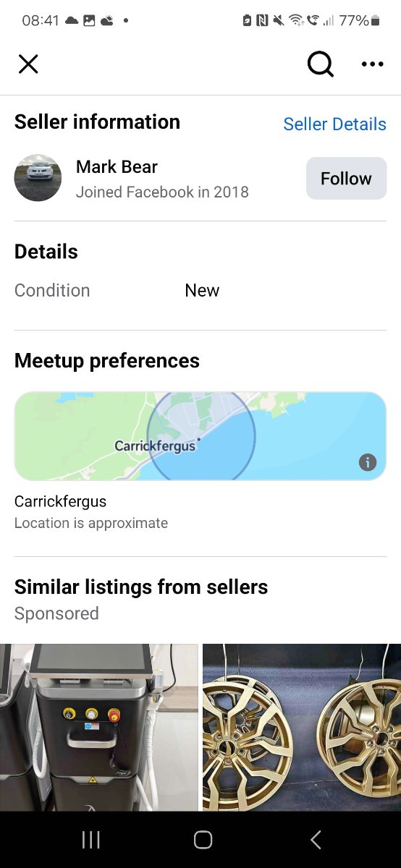Tap the Android home button icon
The width and height of the screenshot is (401, 868).
click(x=203, y=839)
